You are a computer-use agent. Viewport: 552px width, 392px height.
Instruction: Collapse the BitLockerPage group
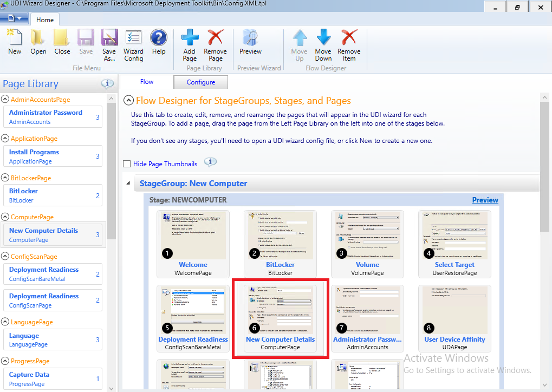point(5,178)
